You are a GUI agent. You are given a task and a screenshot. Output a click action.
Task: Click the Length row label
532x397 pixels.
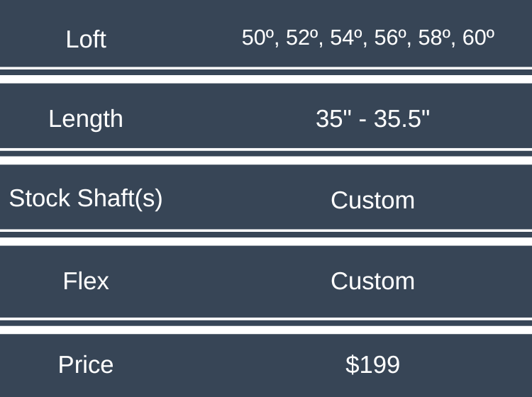coord(86,118)
